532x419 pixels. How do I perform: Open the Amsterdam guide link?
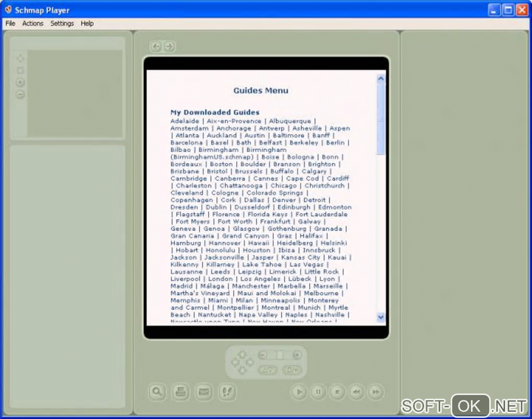[x=189, y=128]
